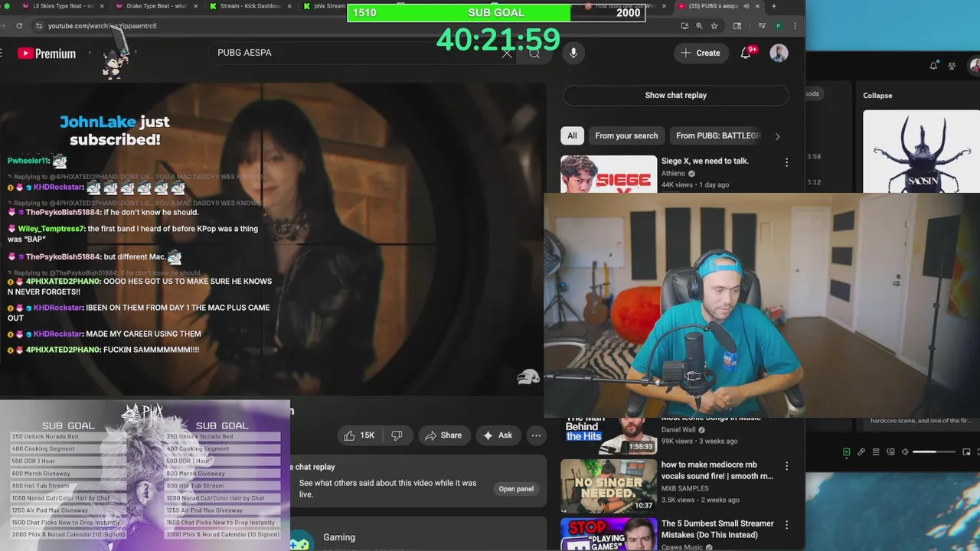Click Saosin album art in Spotify

[921, 152]
